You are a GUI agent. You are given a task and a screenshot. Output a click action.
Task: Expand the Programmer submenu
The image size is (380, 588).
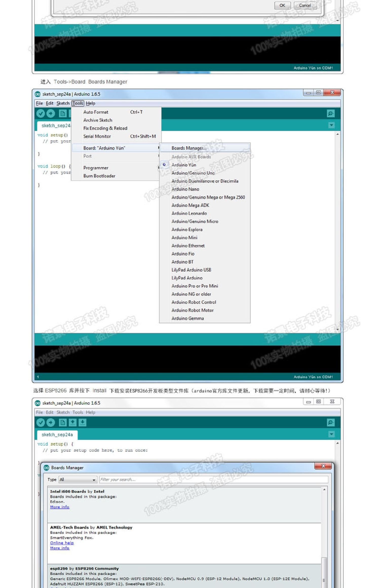pos(116,168)
